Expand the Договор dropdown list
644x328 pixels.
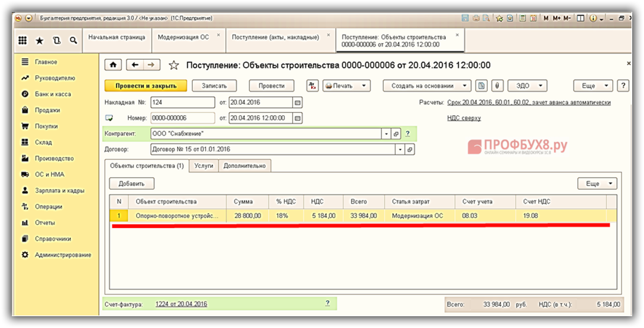tap(400, 150)
